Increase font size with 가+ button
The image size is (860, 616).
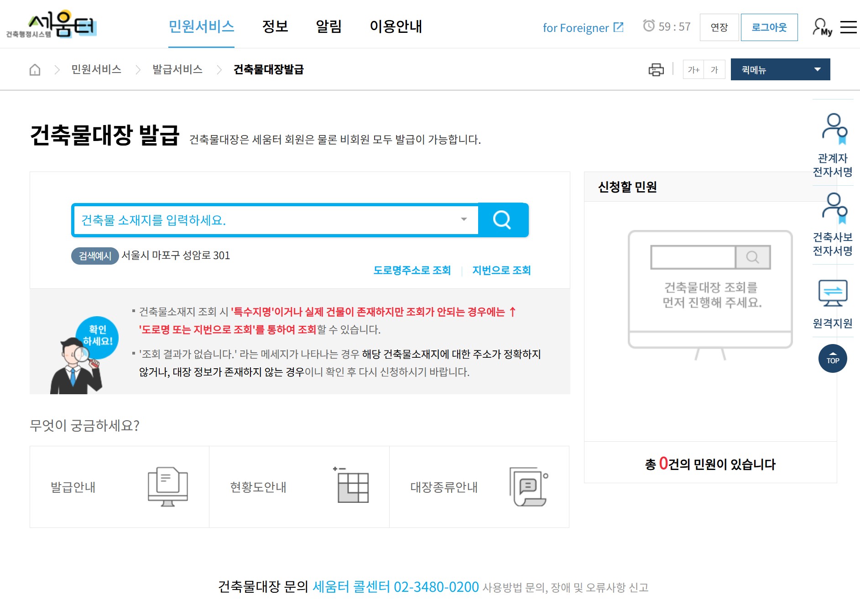[693, 69]
